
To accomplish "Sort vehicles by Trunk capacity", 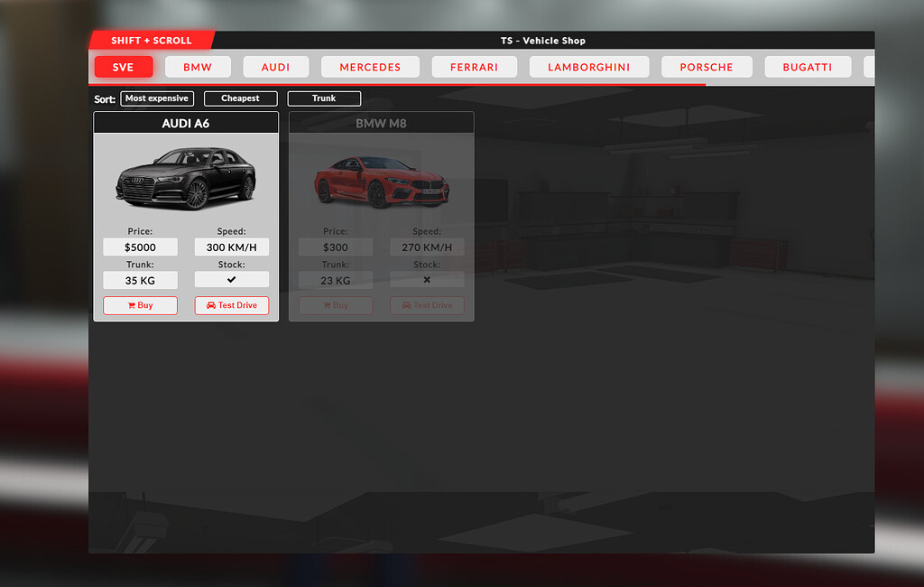I will pos(324,98).
